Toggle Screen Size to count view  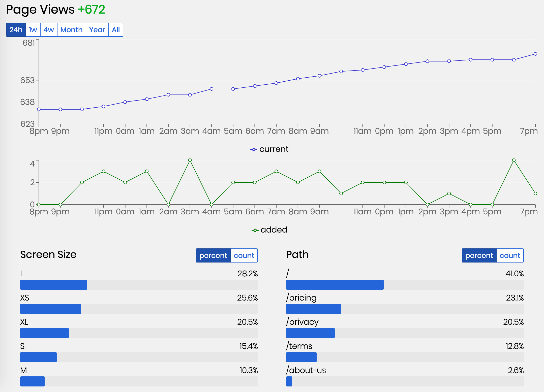tap(244, 255)
